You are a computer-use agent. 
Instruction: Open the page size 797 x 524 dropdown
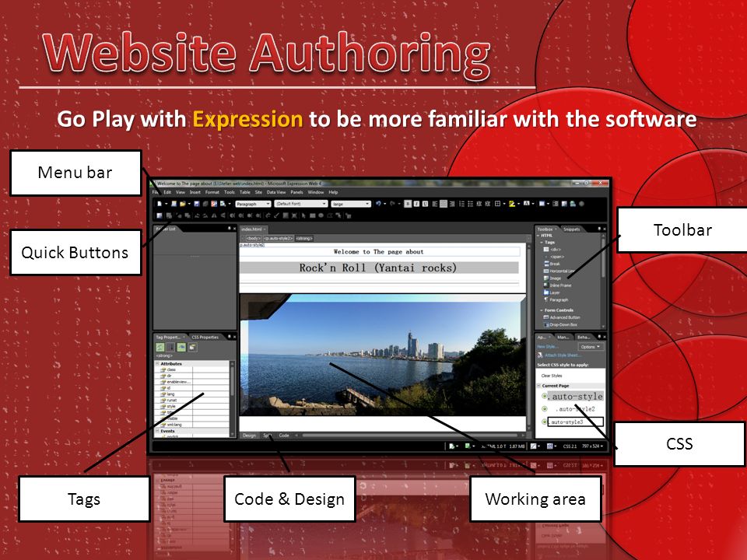point(592,446)
